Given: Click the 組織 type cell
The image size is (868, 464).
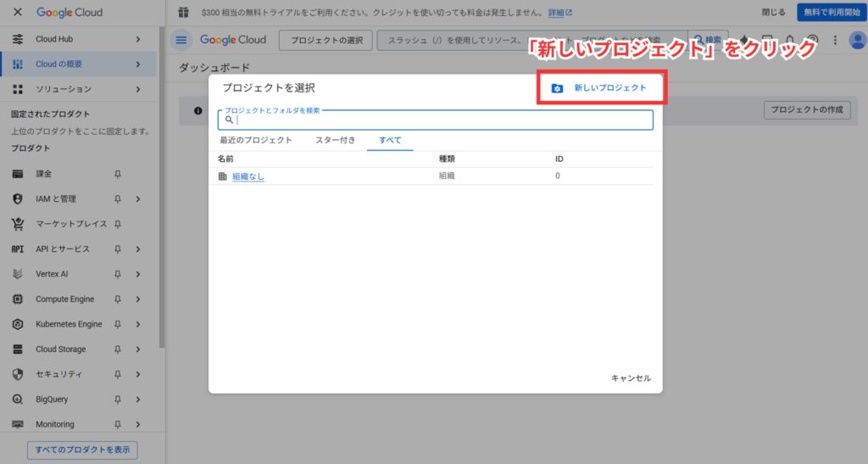Looking at the screenshot, I should pos(447,176).
